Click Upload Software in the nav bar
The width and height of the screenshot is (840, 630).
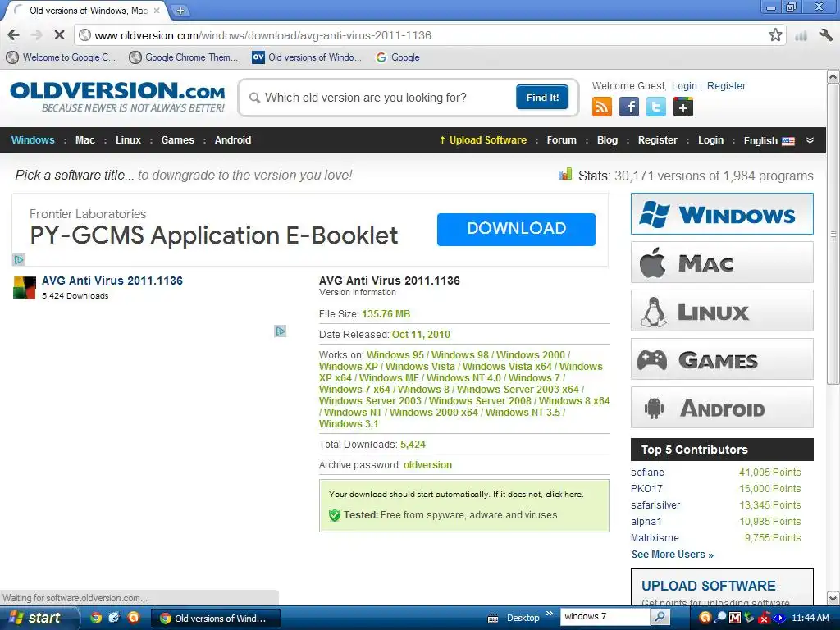pos(482,139)
